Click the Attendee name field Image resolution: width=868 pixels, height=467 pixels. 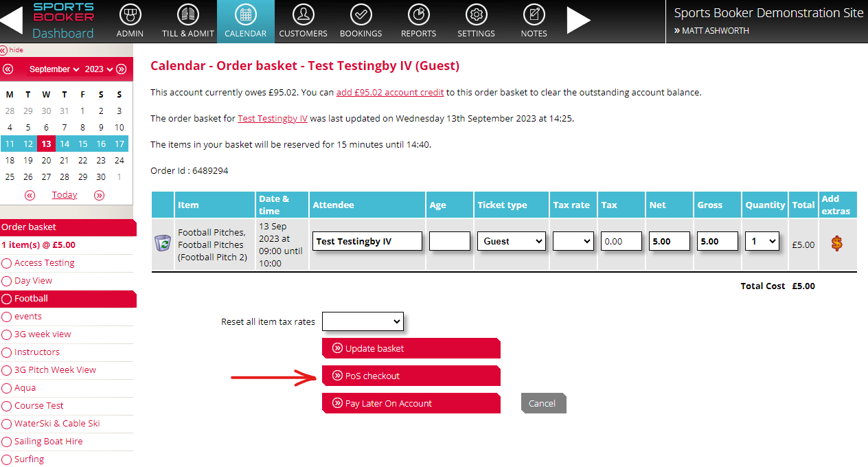coord(367,241)
